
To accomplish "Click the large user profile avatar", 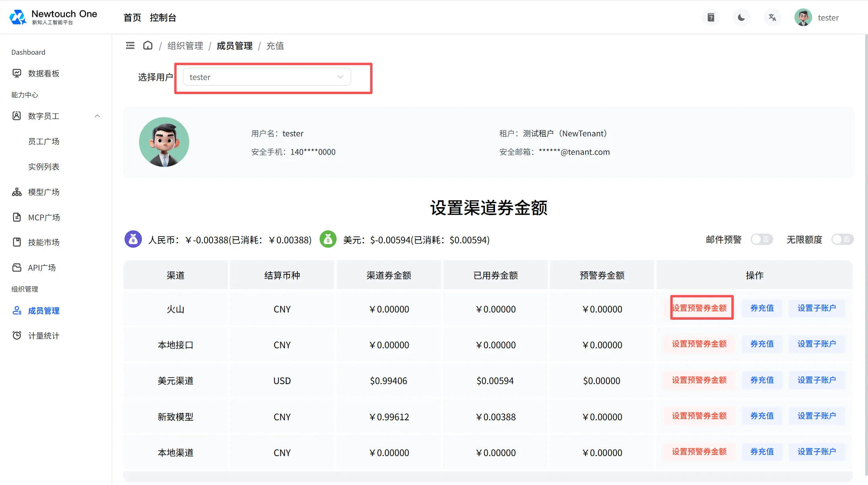I will tap(164, 142).
